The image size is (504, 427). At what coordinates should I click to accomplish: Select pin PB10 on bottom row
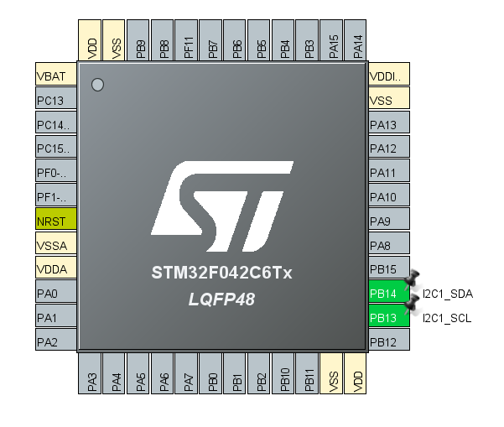point(283,373)
